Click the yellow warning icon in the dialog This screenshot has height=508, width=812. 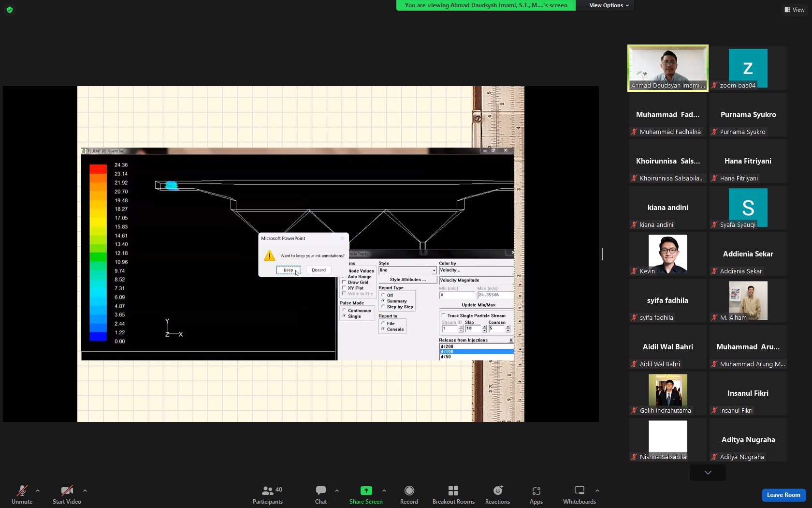[x=270, y=255]
